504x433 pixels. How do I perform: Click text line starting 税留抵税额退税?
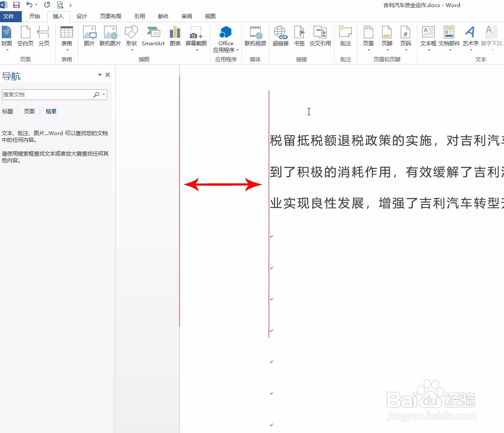387,140
